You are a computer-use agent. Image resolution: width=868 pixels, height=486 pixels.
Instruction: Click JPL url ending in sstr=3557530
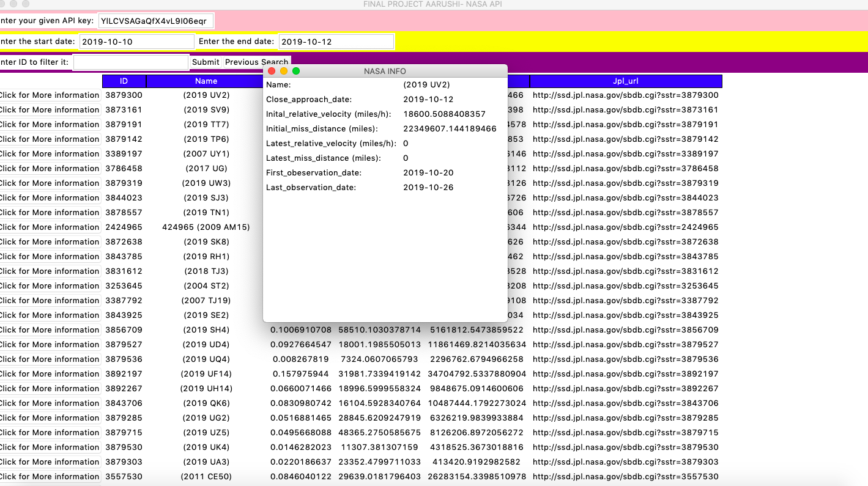[x=626, y=477]
